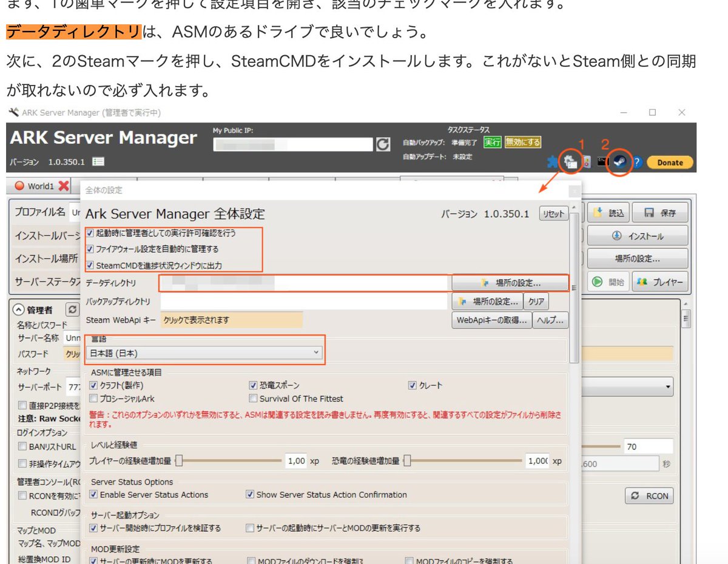The image size is (728, 564).
Task: Open the プレイヤー players button
Action: point(660,282)
